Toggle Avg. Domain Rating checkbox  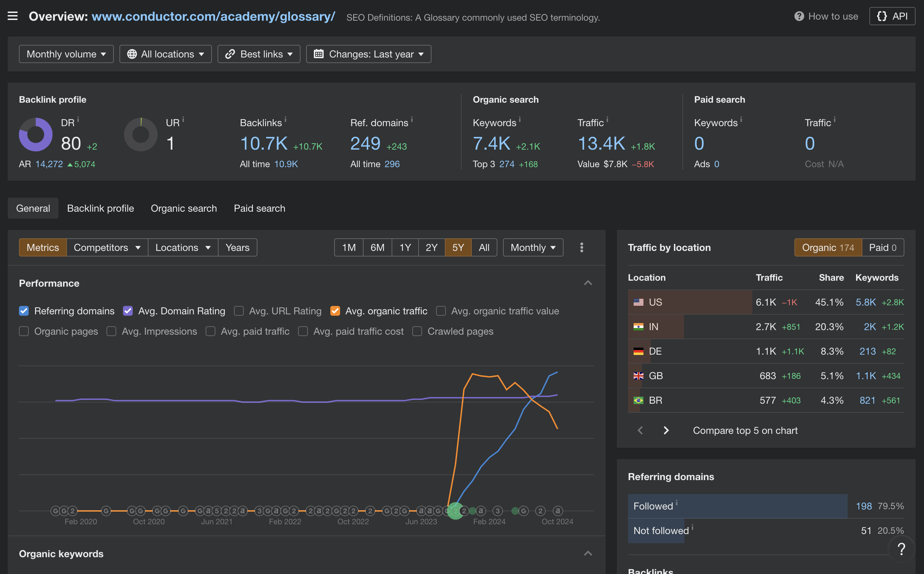point(128,311)
